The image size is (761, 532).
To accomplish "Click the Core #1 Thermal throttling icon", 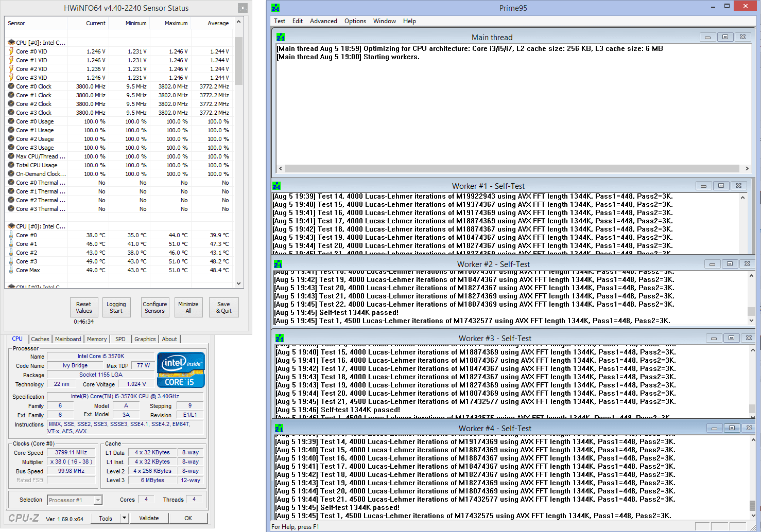I will pos(11,191).
